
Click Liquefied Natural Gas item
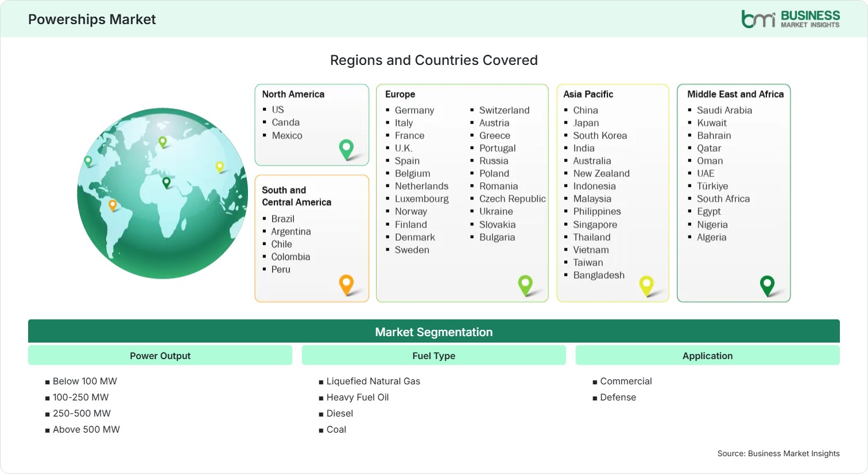coord(373,381)
